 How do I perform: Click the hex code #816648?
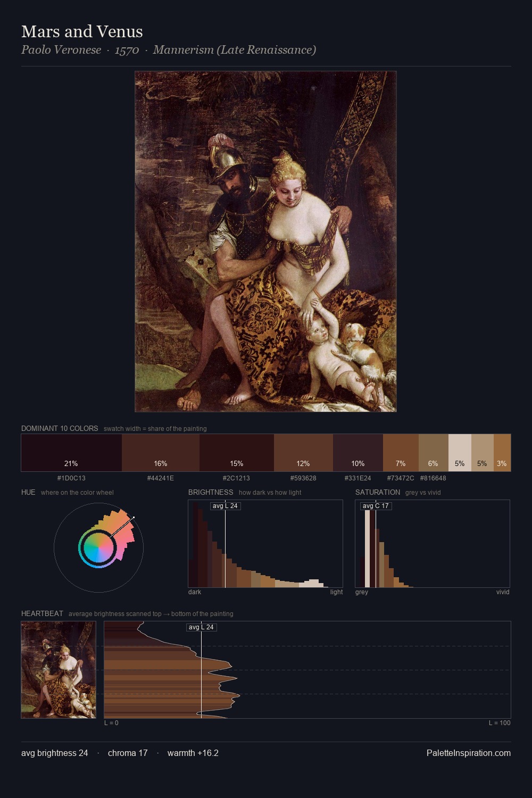pyautogui.click(x=433, y=478)
